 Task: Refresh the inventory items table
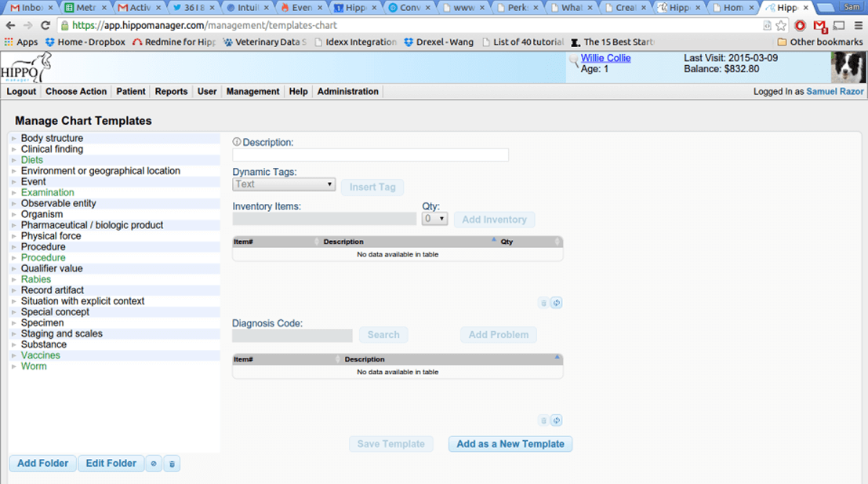point(557,302)
